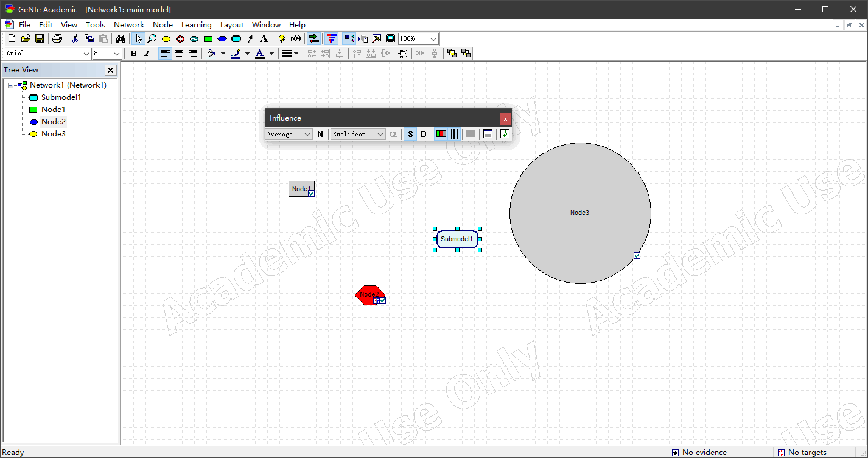The width and height of the screenshot is (868, 458).
Task: Toggle the D button in Influence toolbar
Action: pos(424,134)
